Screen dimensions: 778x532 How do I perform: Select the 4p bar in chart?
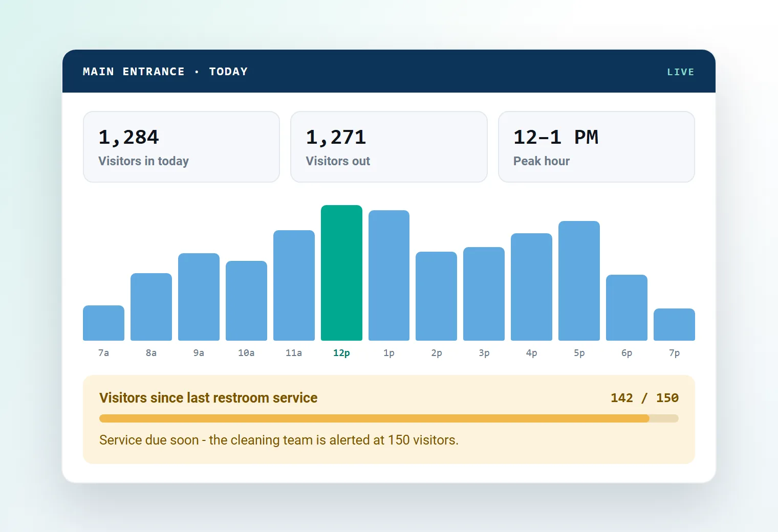(531, 287)
